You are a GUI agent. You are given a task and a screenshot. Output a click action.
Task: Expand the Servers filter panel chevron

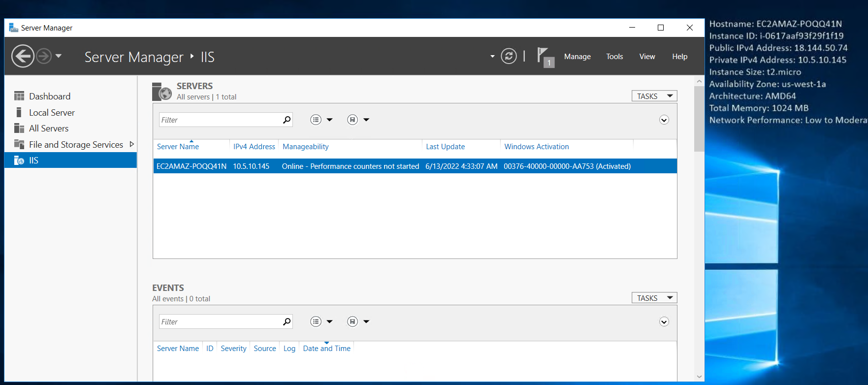pyautogui.click(x=664, y=120)
